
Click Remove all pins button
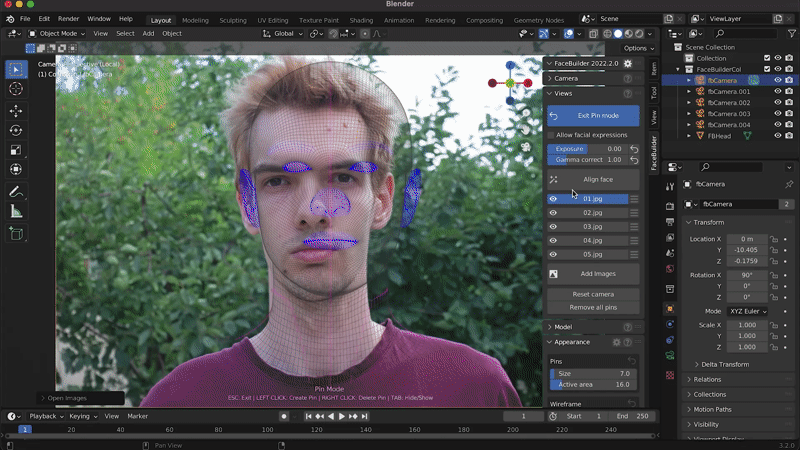click(593, 308)
